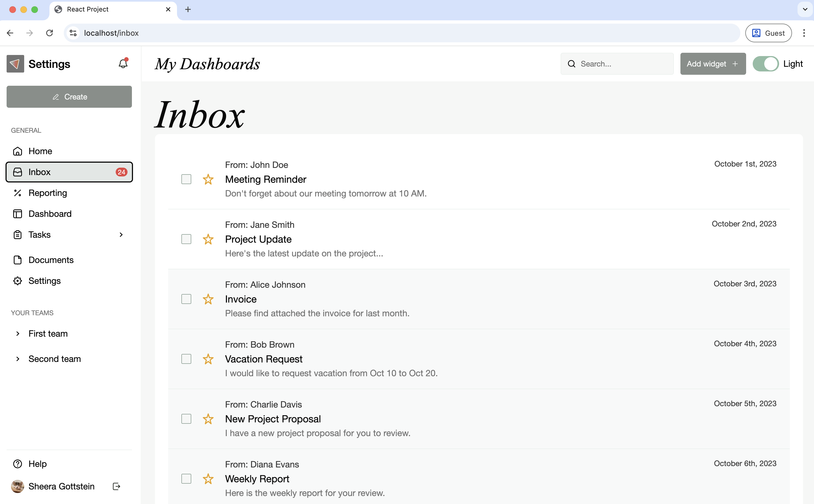Focus the Search input field
The height and width of the screenshot is (504, 814).
pos(623,64)
